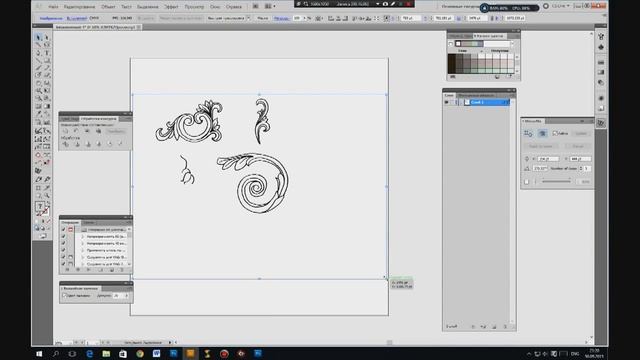Switch to the Слои tab
This screenshot has height=360, width=640.
click(x=449, y=96)
